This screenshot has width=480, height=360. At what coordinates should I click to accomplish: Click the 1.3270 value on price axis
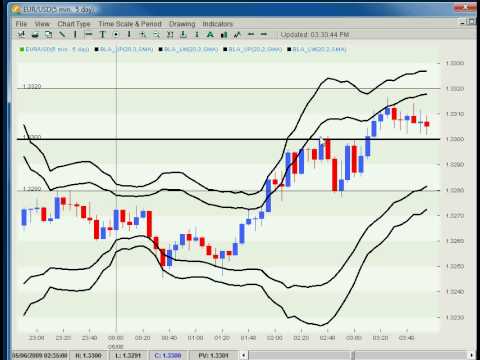click(455, 216)
